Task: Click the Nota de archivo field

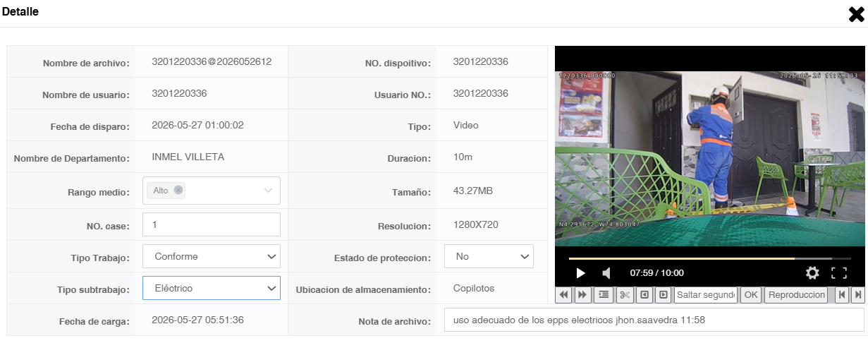Action: click(x=654, y=320)
